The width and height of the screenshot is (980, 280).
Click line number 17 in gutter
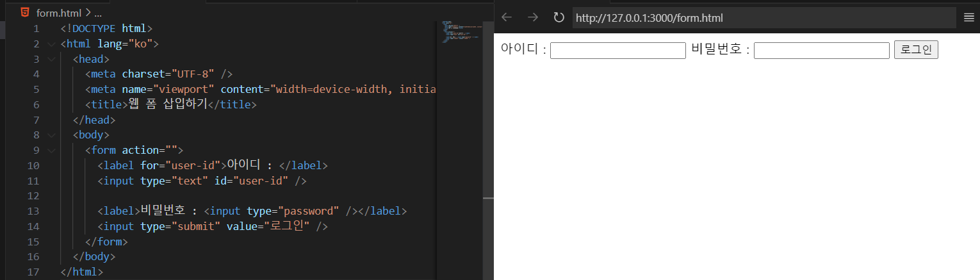click(33, 272)
